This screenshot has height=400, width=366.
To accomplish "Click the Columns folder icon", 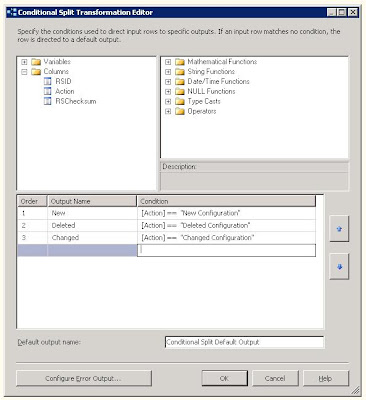I will point(36,72).
